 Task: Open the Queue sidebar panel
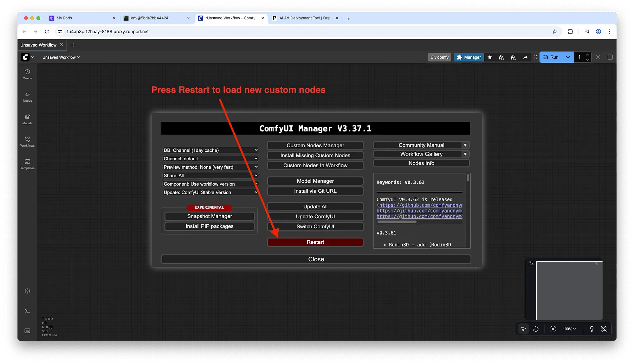point(27,74)
